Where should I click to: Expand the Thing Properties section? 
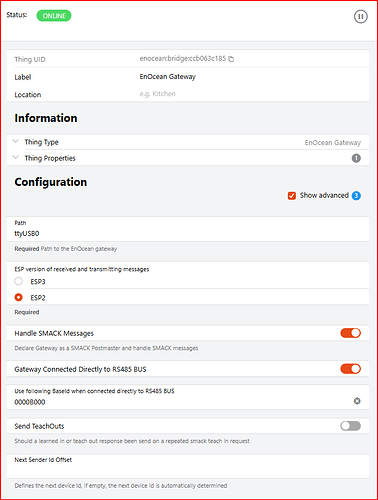click(x=15, y=158)
